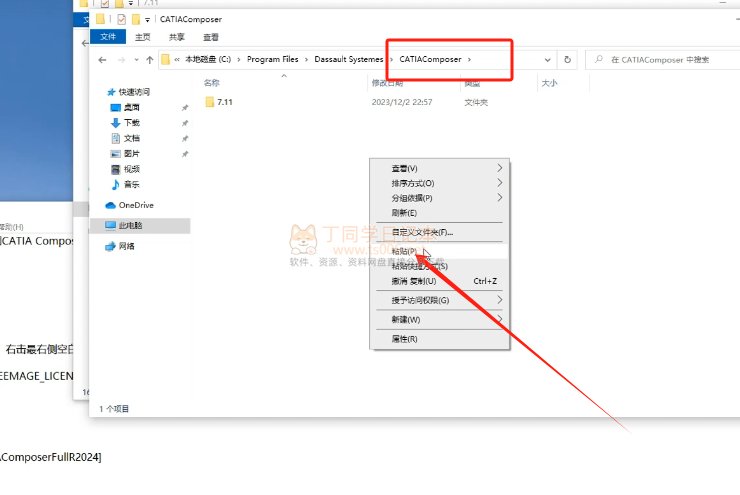The width and height of the screenshot is (740, 495).
Task: Unpin 文档 using its pin icon
Action: tap(185, 139)
